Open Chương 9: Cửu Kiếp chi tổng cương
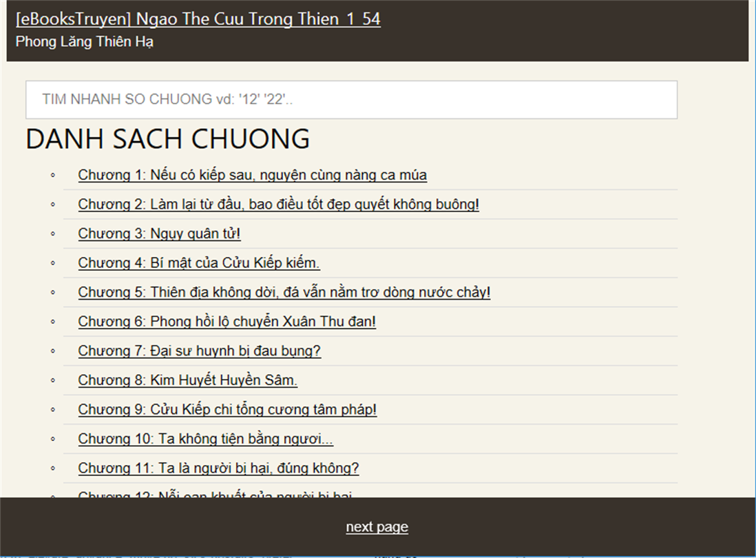Viewport: 756px width, 558px height. [x=227, y=410]
